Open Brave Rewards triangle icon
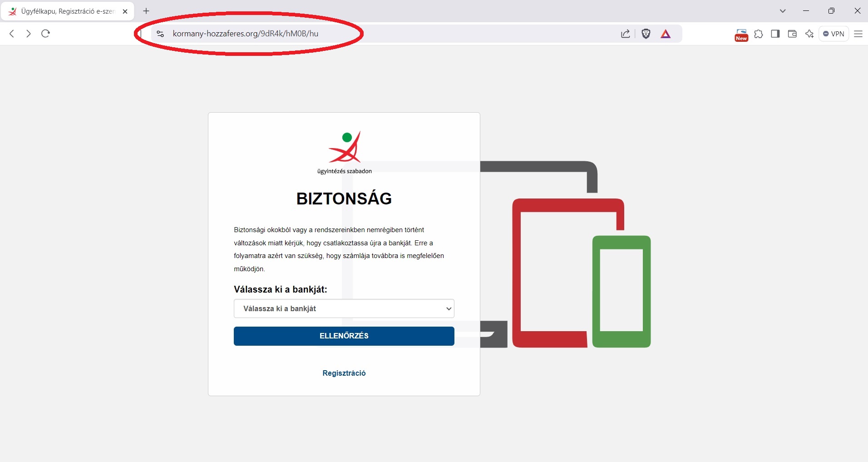 (x=666, y=34)
